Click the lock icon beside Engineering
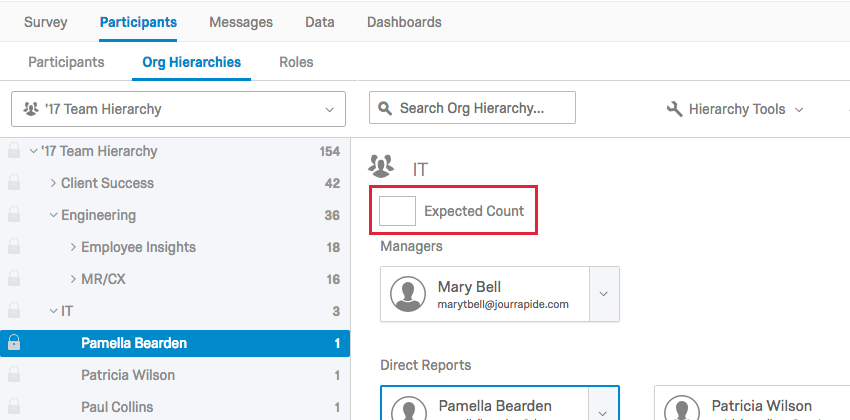The image size is (850, 420). coord(14,215)
